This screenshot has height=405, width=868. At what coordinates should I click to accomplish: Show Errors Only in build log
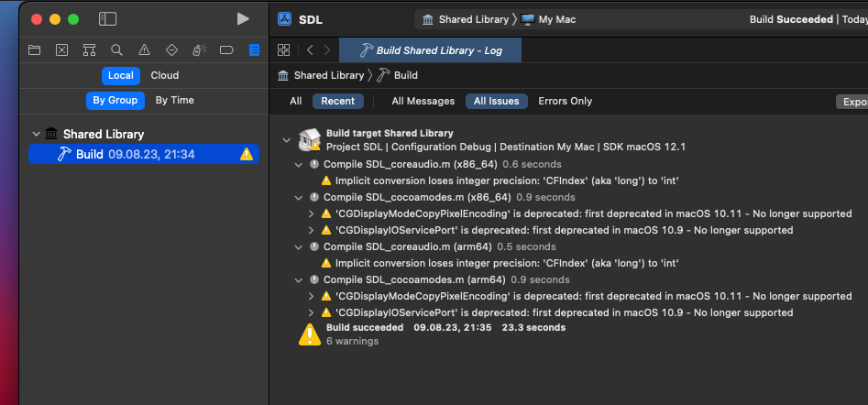point(565,102)
